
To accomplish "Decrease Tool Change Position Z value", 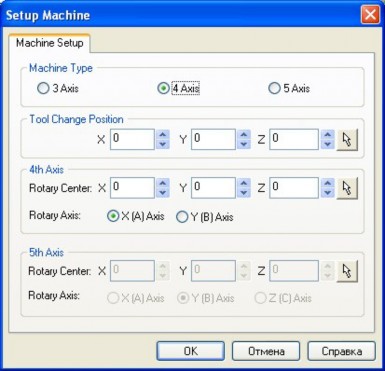I will click(x=328, y=144).
